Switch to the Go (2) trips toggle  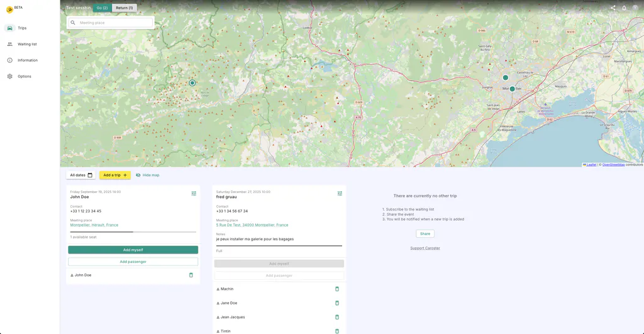(x=102, y=8)
